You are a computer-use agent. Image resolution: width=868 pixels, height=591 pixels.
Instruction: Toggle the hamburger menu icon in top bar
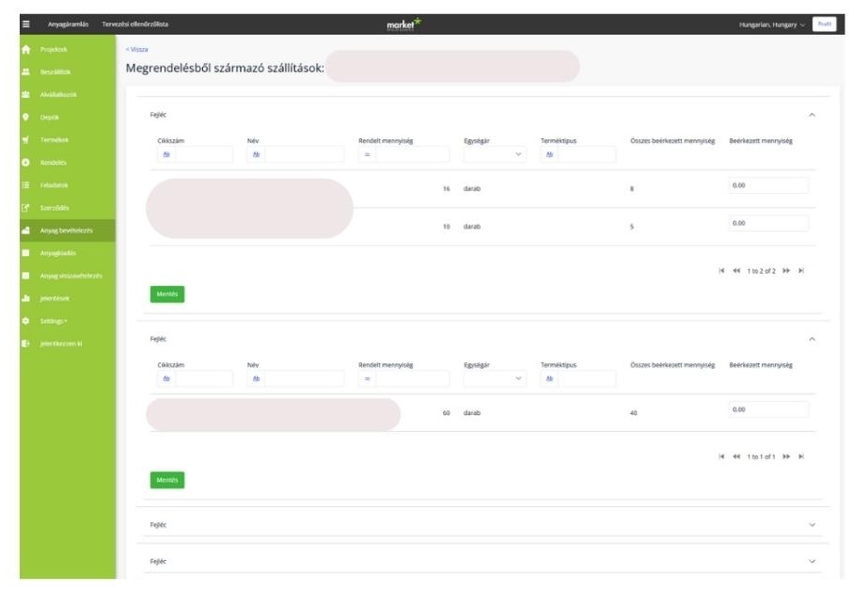(26, 24)
